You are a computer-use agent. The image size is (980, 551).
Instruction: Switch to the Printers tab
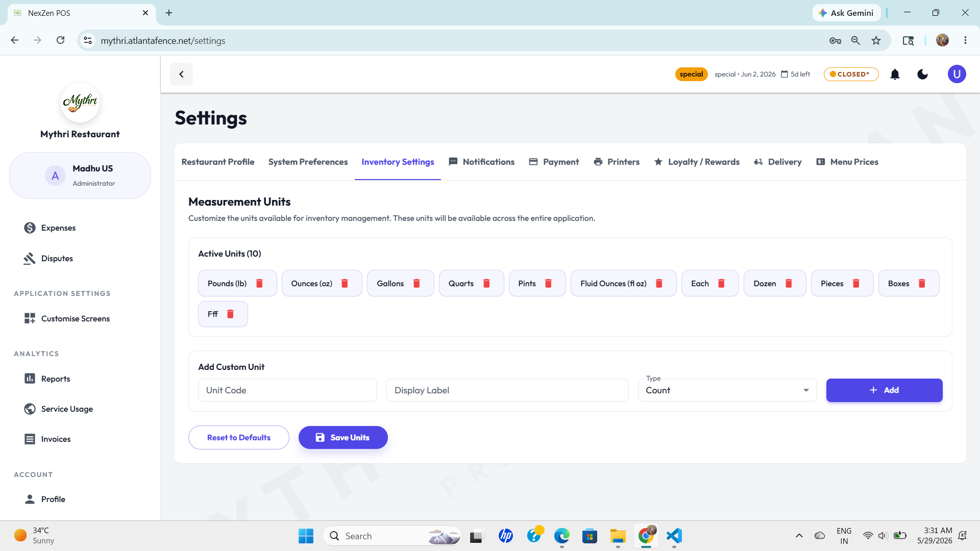tap(617, 162)
